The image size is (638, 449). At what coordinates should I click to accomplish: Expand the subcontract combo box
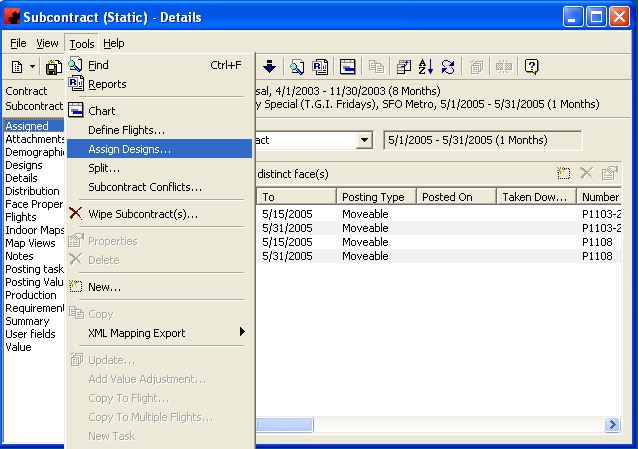pyautogui.click(x=363, y=141)
